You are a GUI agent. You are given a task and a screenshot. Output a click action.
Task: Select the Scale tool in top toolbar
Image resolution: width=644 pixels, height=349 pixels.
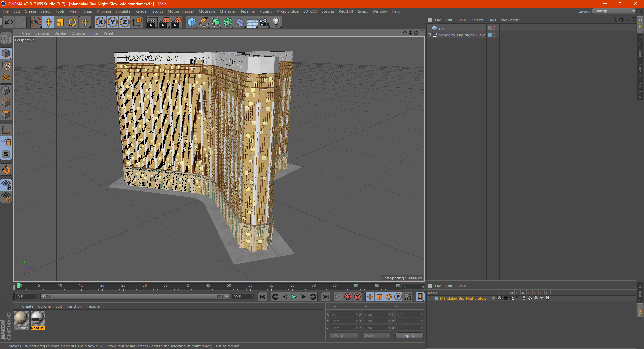tap(60, 22)
